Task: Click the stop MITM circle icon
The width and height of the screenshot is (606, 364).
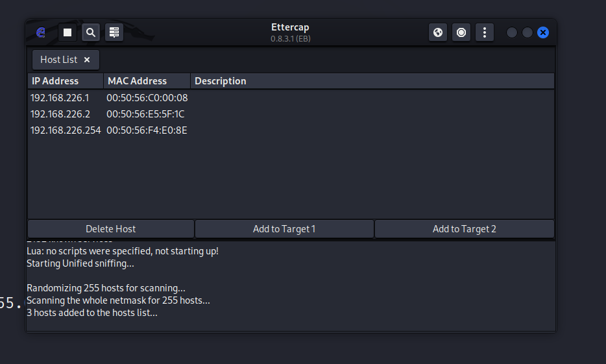Action: click(x=461, y=32)
